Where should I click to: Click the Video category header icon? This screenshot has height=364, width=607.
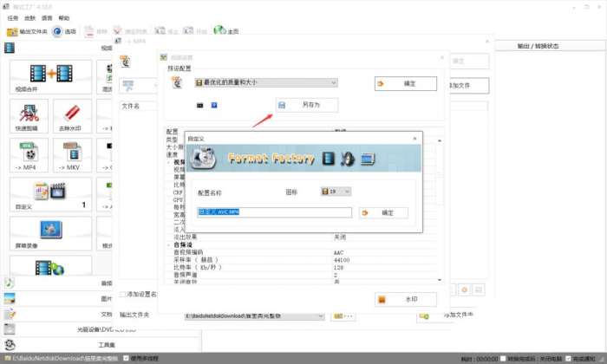[x=10, y=48]
